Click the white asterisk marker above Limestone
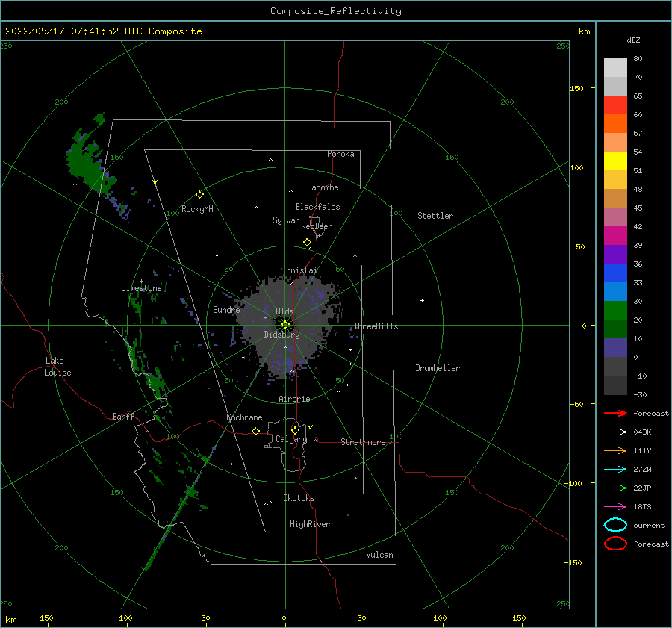 tap(141, 282)
